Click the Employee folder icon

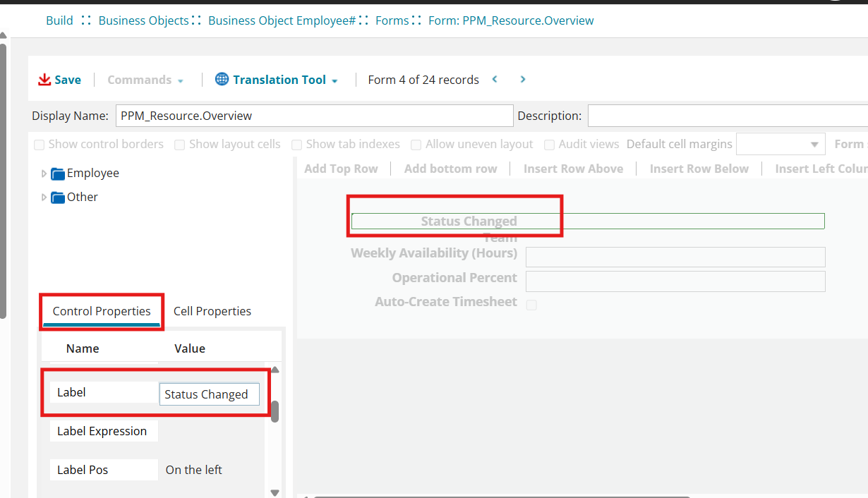pos(58,174)
